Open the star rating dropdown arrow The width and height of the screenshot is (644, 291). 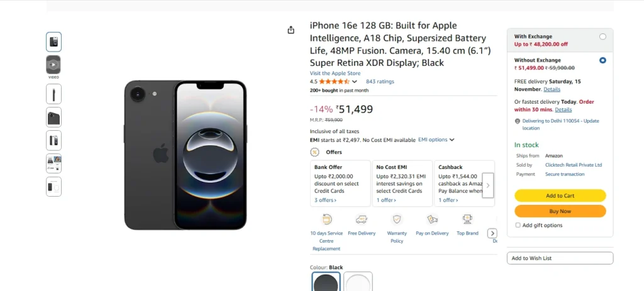click(x=355, y=82)
